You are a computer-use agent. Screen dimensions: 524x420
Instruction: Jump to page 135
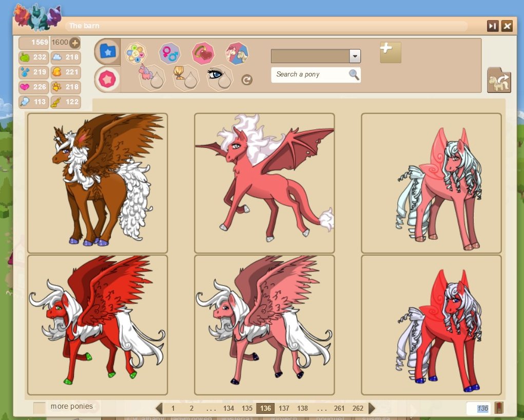pyautogui.click(x=247, y=408)
